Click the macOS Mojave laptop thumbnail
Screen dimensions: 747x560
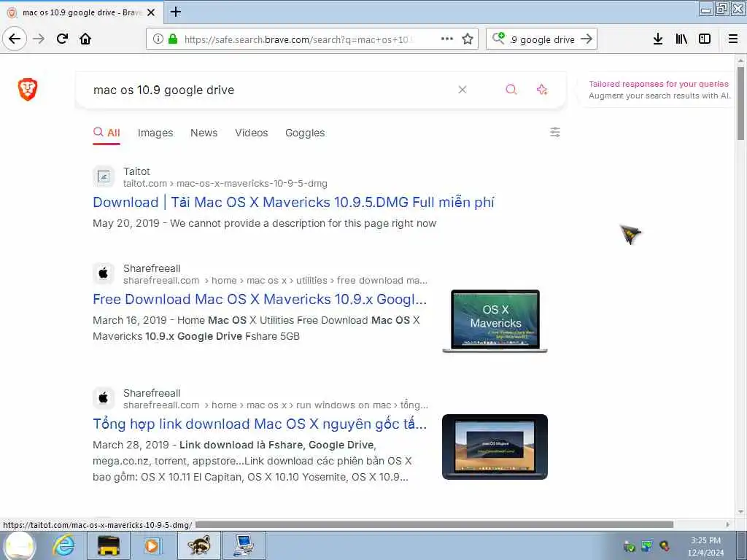(495, 447)
